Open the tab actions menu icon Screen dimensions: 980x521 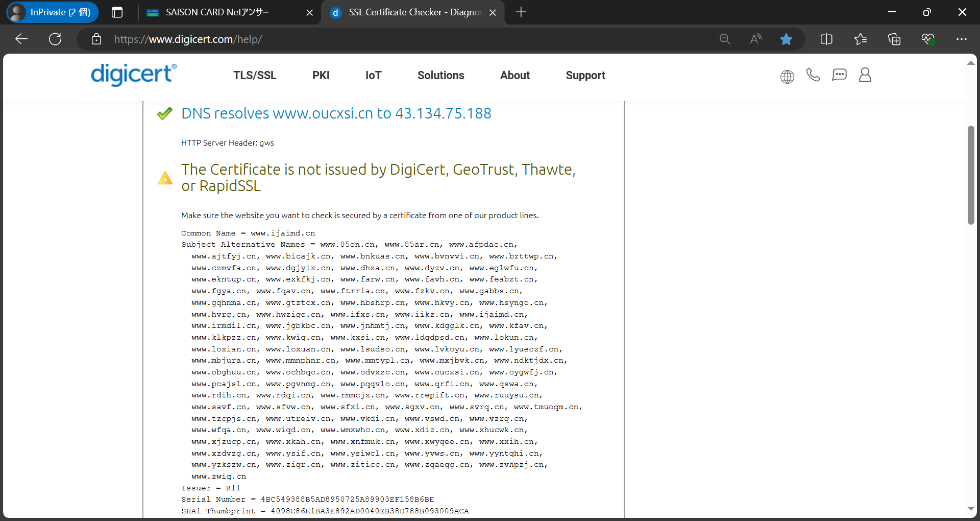coord(117,12)
